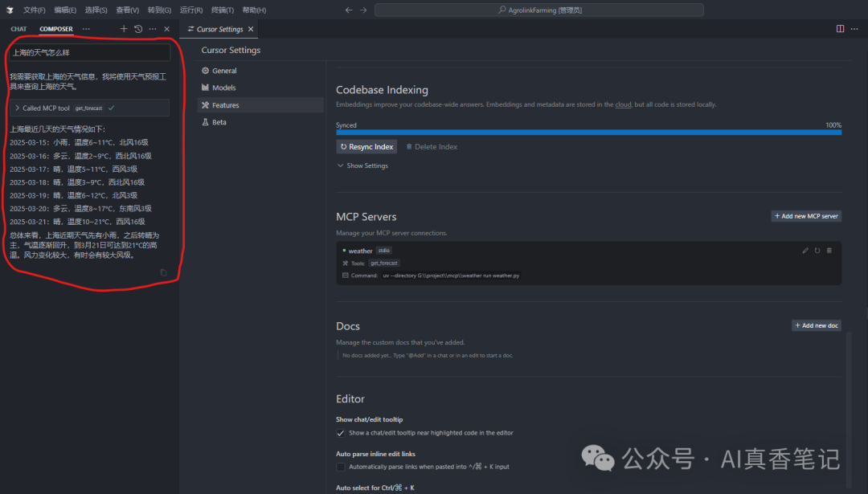The height and width of the screenshot is (494, 868).
Task: Expand Show Settings under Codebase Indexing
Action: coord(362,165)
